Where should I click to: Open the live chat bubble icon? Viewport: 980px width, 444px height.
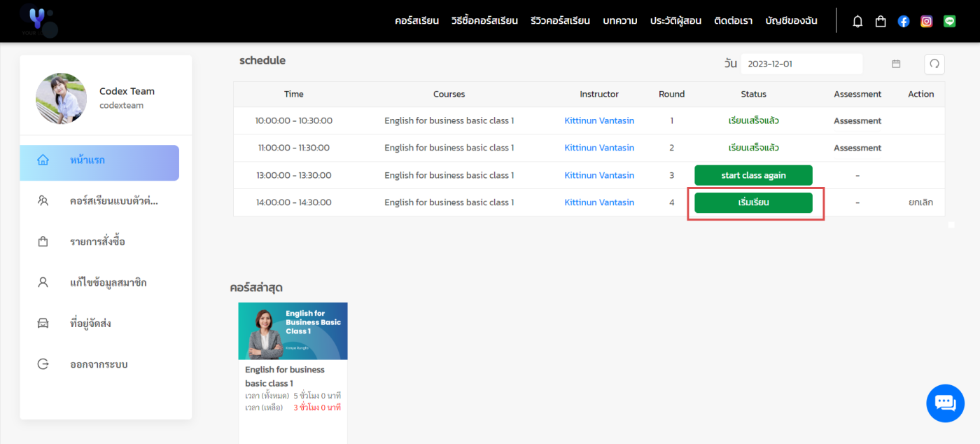[945, 403]
